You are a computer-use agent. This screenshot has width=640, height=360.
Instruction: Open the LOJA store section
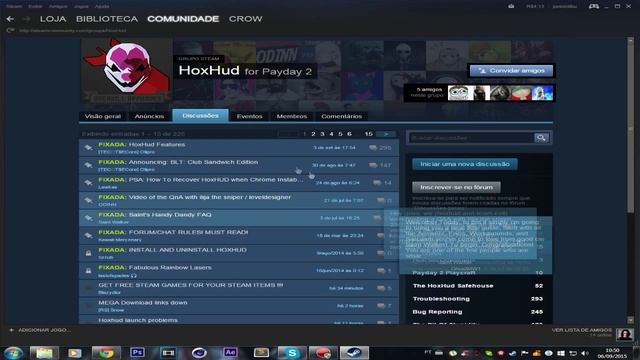point(53,19)
